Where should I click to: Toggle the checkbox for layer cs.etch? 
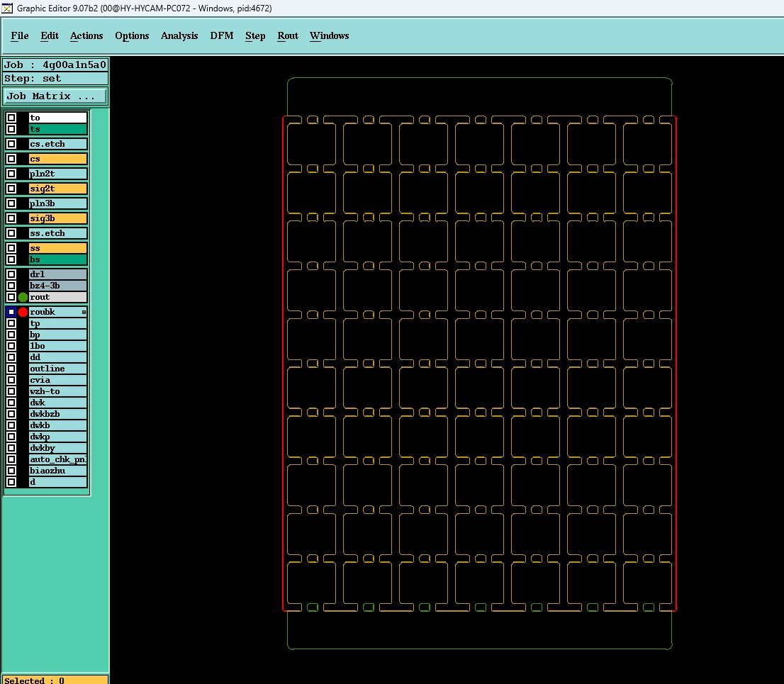(11, 145)
